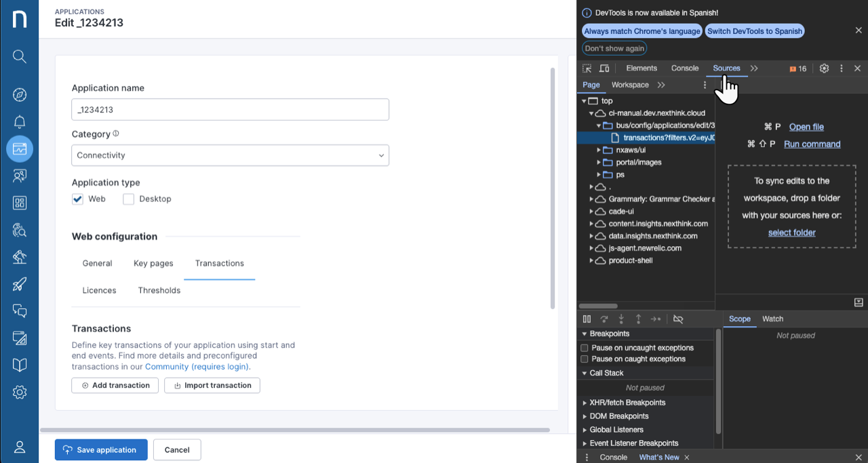Uncheck the Web application type checkbox
The width and height of the screenshot is (868, 463).
click(78, 199)
